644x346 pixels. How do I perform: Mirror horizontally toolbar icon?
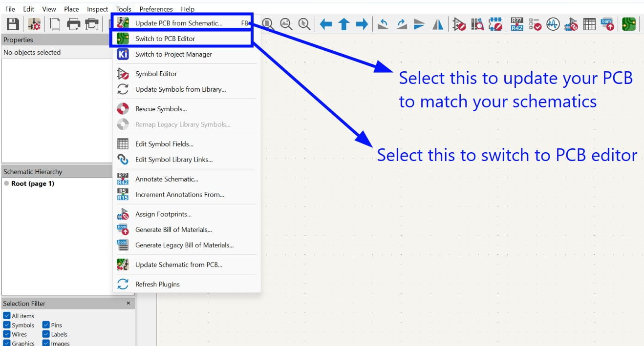pos(438,24)
